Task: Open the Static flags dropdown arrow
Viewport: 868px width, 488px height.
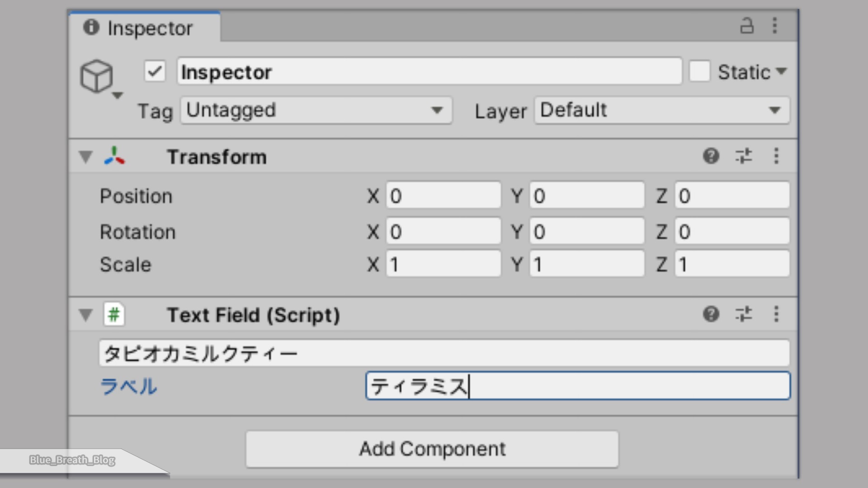Action: click(781, 71)
